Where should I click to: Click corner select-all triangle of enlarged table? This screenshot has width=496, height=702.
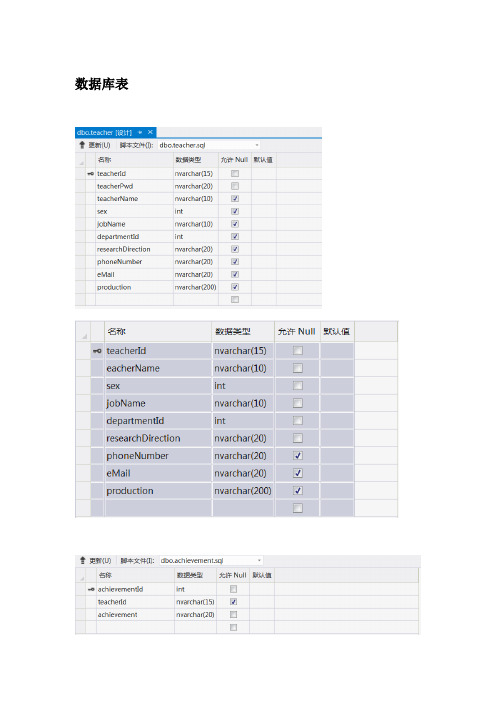click(x=84, y=336)
